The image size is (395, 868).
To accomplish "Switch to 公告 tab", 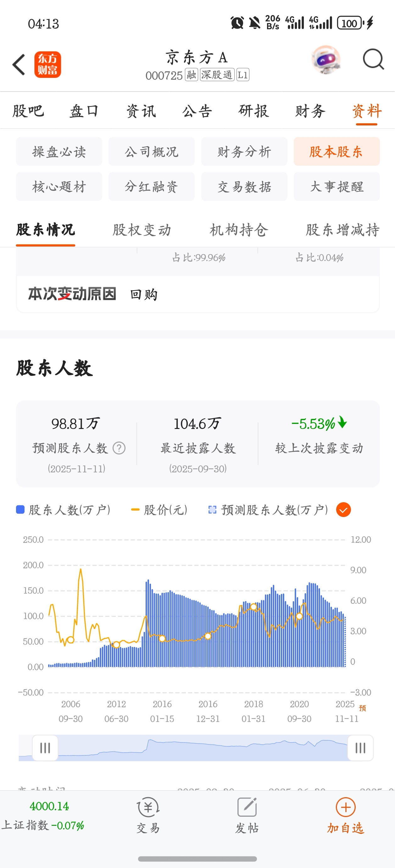I will pos(197,111).
